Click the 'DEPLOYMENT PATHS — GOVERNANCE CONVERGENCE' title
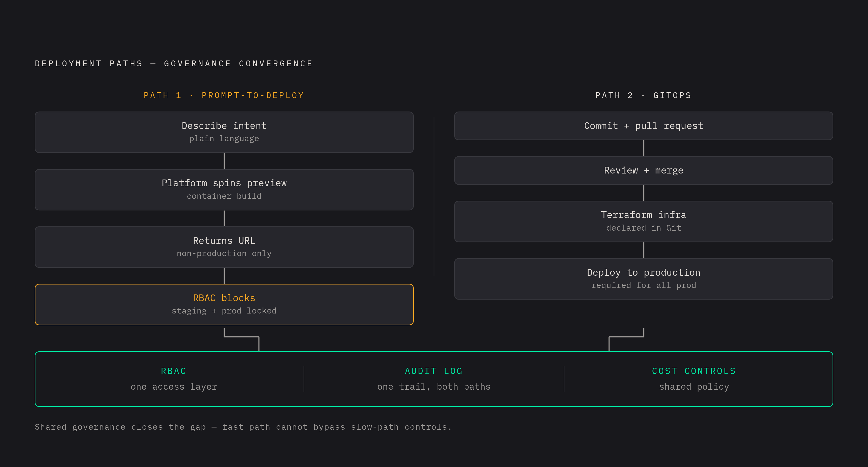This screenshot has height=467, width=868. pyautogui.click(x=174, y=64)
